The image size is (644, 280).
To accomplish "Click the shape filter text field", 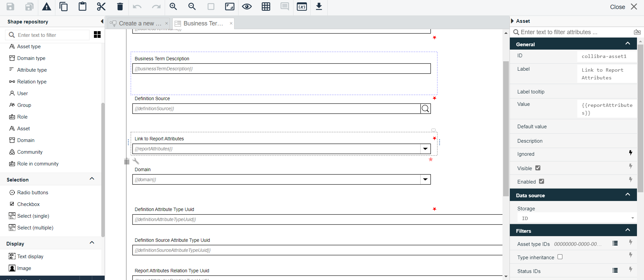I will [x=47, y=35].
